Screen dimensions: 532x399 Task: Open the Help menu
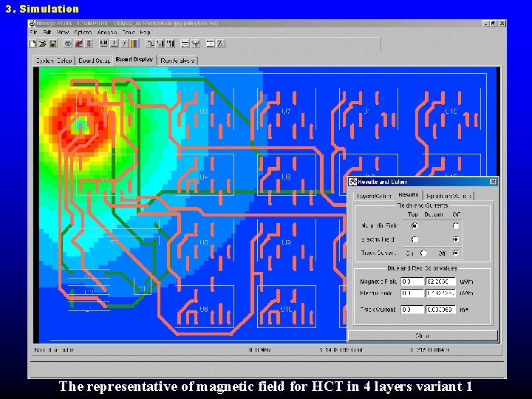pos(145,33)
